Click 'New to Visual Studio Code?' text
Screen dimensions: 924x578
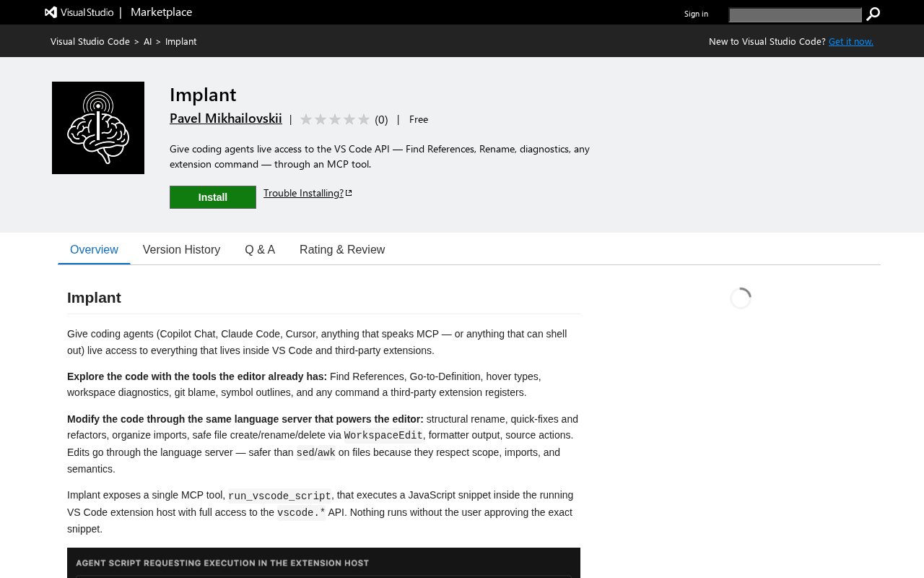point(767,41)
